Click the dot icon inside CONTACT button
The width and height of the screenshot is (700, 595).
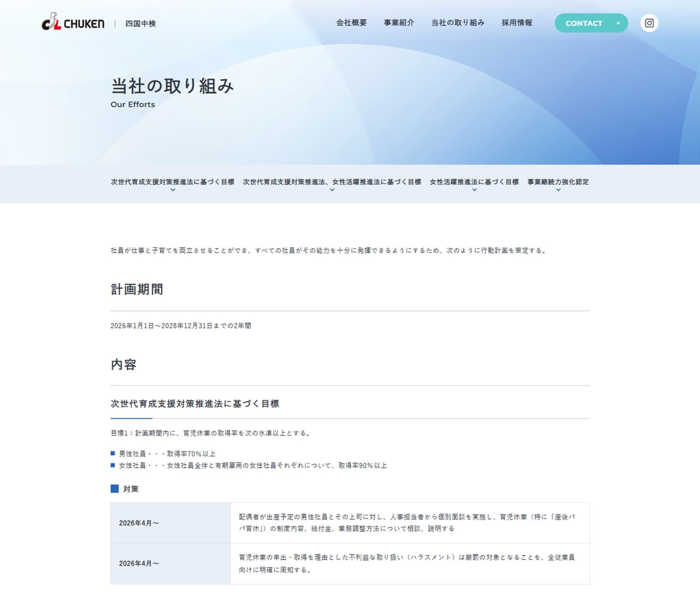[x=618, y=23]
